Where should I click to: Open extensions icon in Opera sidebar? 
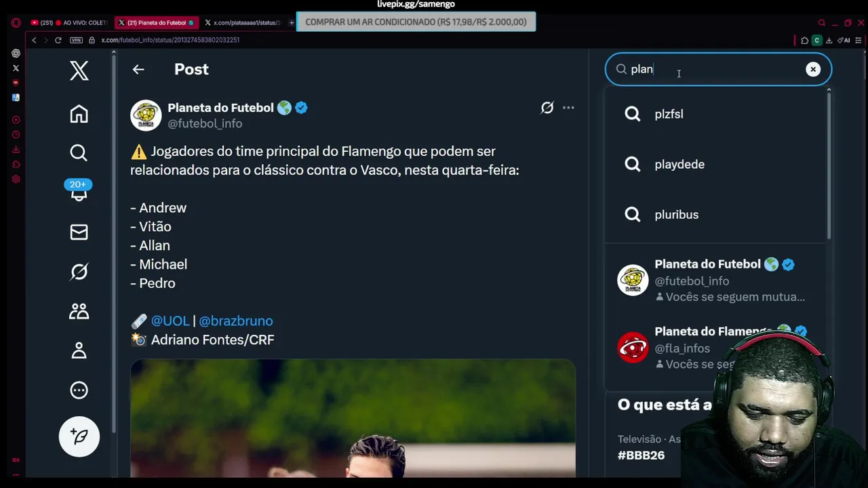click(16, 165)
